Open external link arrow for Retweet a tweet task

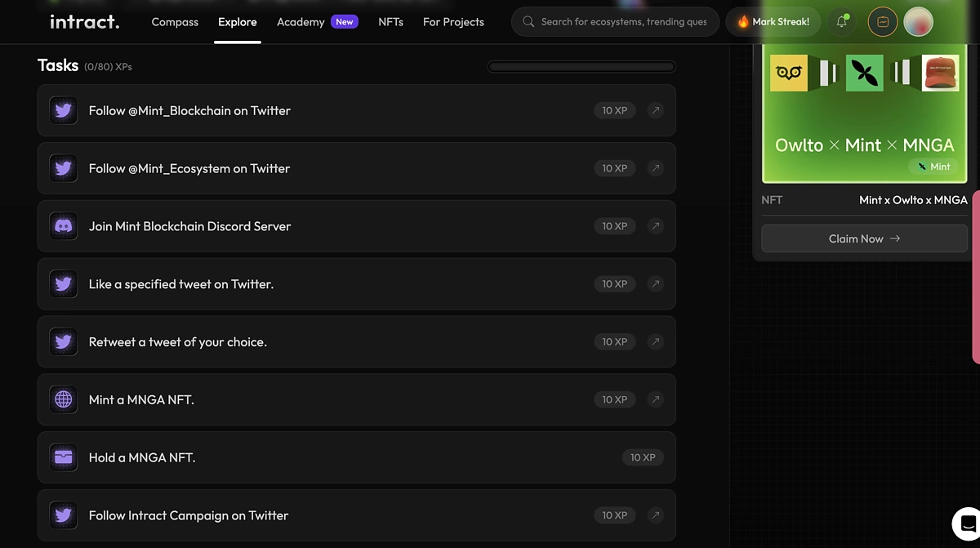coord(655,342)
